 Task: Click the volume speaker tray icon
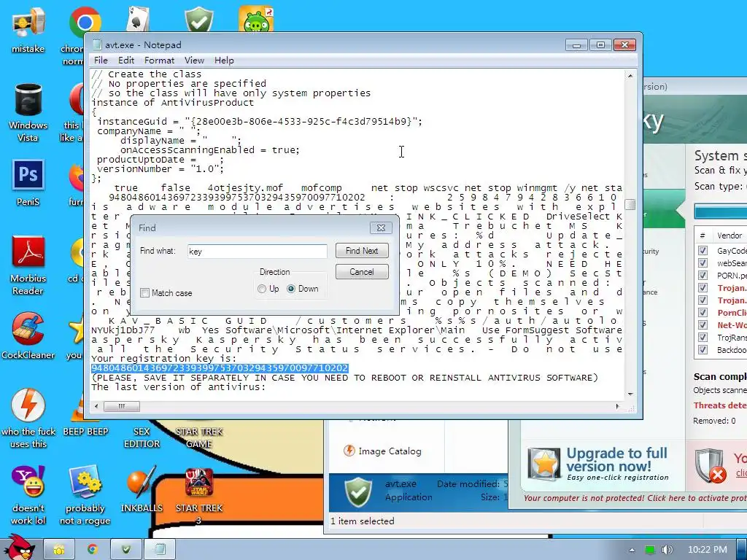pyautogui.click(x=667, y=550)
